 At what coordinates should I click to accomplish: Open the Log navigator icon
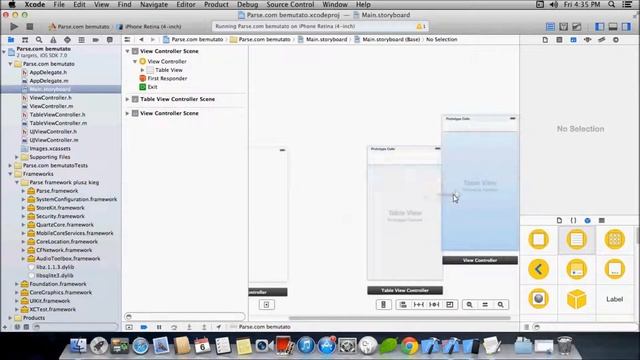pyautogui.click(x=109, y=40)
